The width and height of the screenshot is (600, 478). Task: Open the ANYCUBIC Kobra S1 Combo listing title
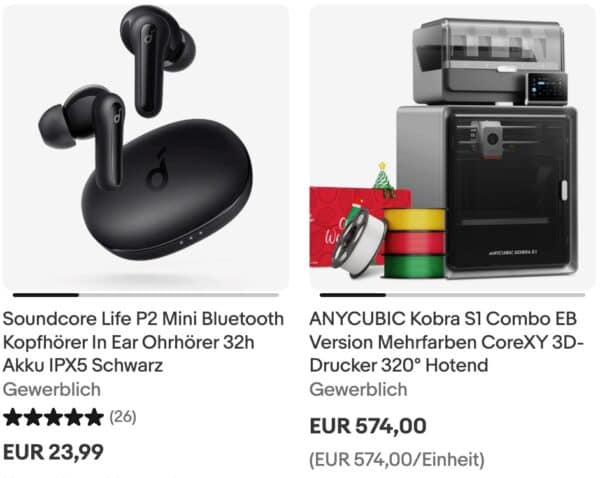pos(447,342)
